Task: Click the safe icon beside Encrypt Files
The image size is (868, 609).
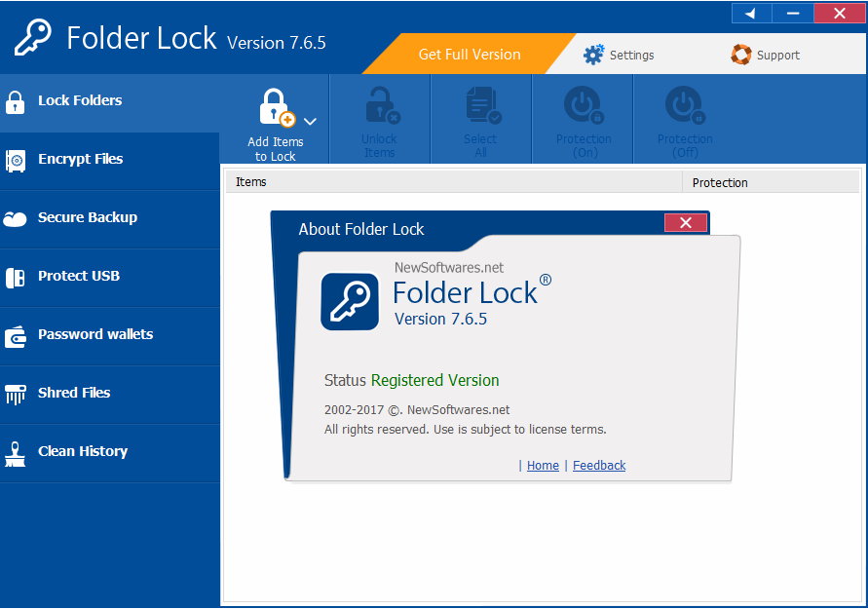Action: (x=16, y=161)
